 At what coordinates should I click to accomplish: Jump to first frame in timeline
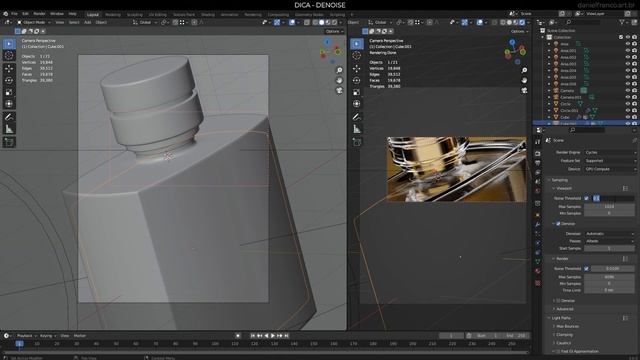pyautogui.click(x=253, y=336)
